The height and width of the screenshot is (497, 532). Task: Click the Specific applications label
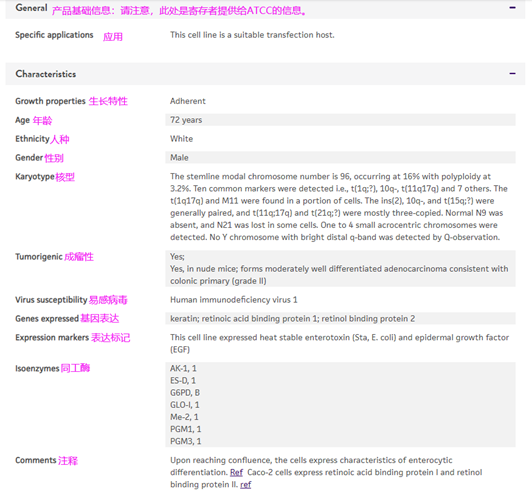[54, 35]
